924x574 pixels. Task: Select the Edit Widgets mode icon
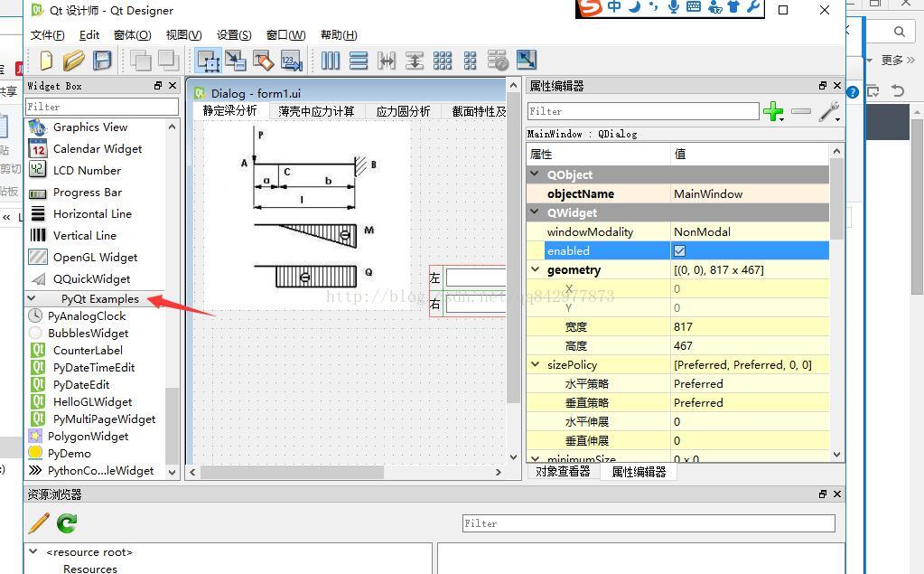point(209,61)
